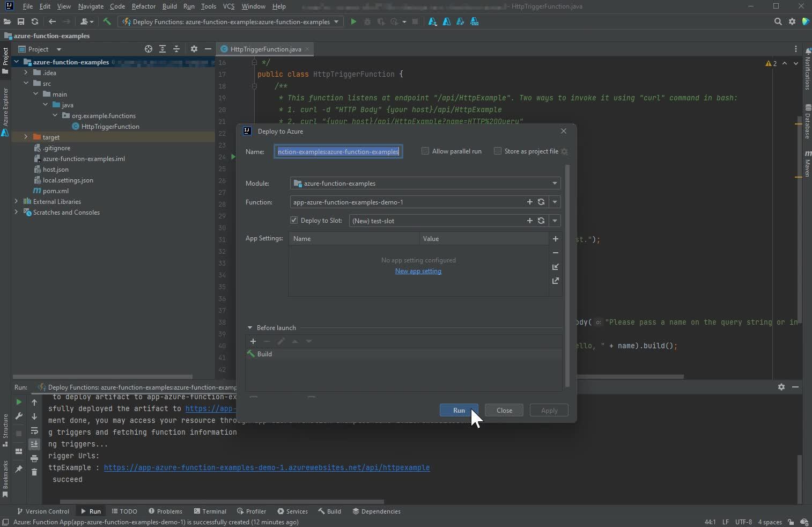Screen dimensions: 812x527
Task: Open the run configuration selector dropdown
Action: pos(230,22)
